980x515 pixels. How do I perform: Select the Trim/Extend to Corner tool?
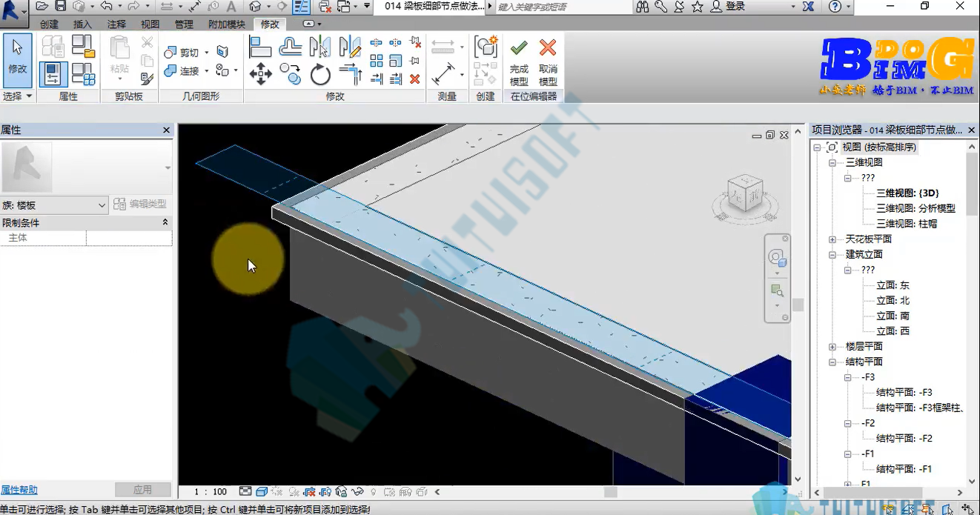(350, 73)
